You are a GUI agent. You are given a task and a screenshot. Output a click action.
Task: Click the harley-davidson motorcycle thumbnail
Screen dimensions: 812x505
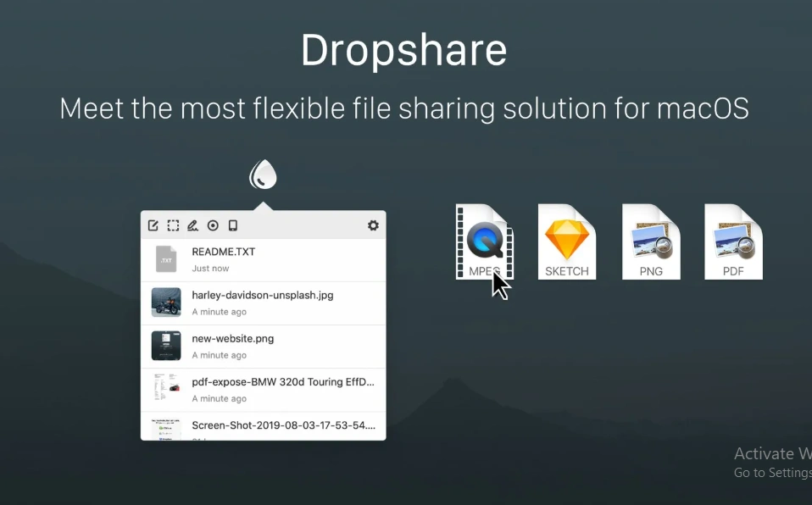click(x=166, y=302)
